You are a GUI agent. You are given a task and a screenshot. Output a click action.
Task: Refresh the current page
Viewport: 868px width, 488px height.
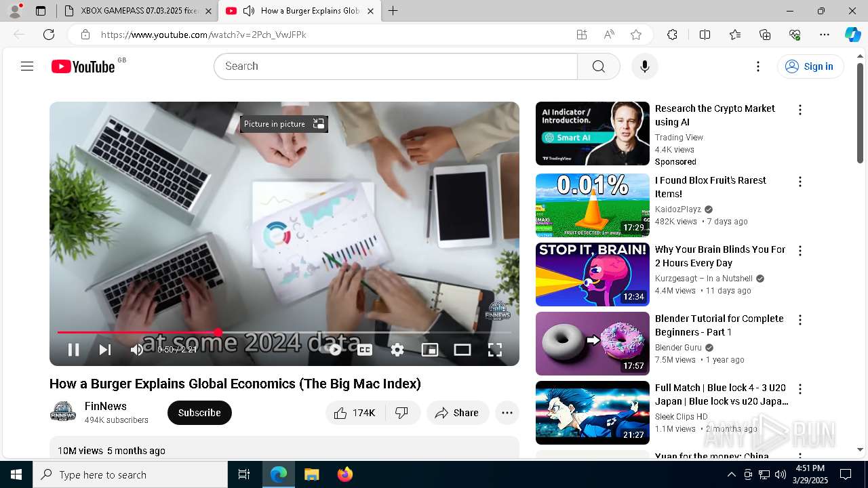click(x=49, y=35)
